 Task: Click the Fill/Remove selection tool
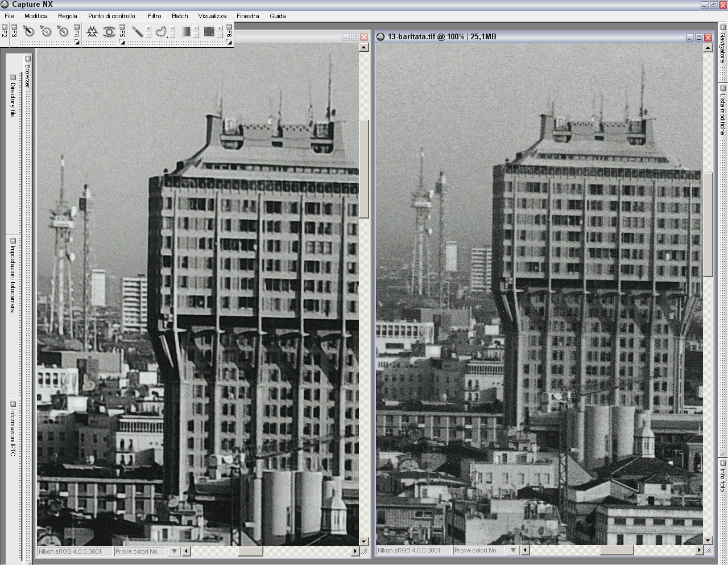coord(209,32)
